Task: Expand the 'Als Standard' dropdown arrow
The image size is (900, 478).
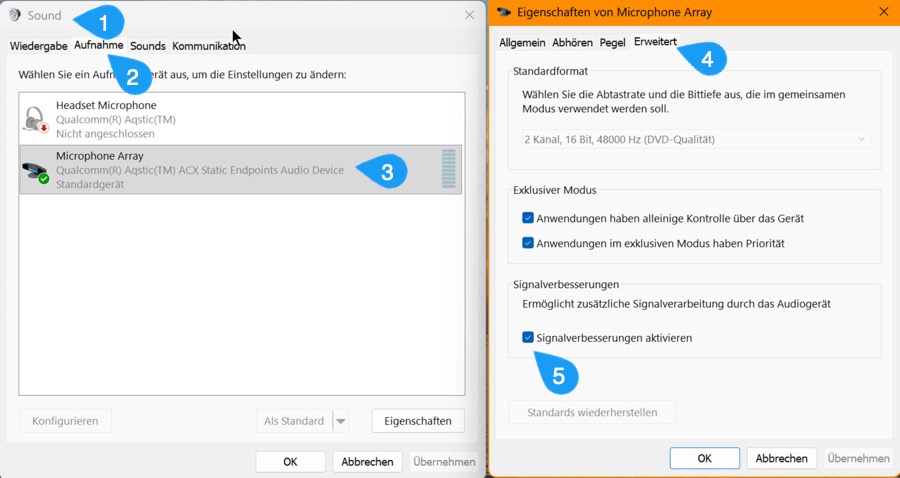Action: (x=341, y=421)
